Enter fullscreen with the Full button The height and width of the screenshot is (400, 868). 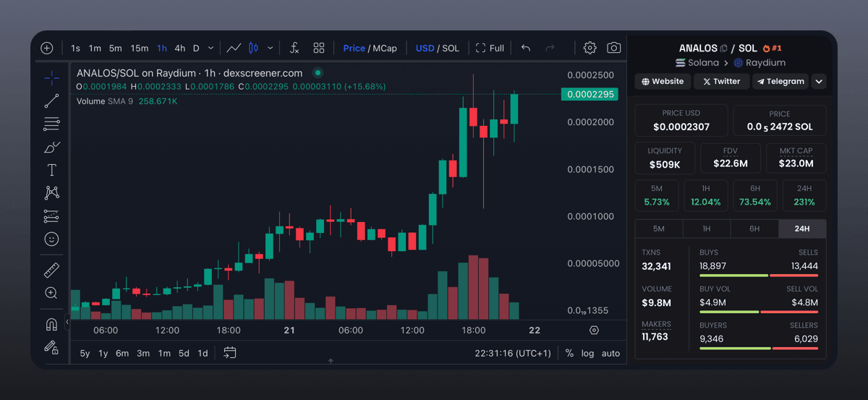tap(490, 48)
